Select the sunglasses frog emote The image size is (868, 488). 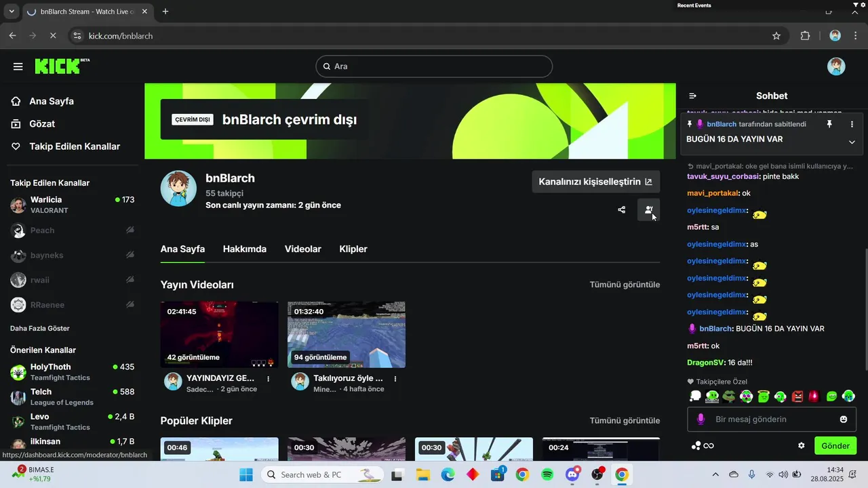coord(729,396)
